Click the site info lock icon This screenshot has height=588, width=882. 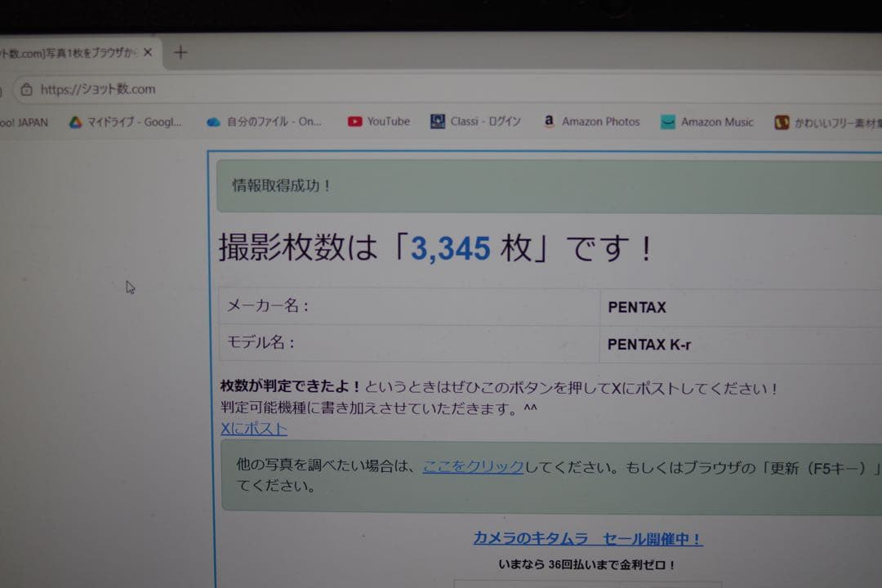pyautogui.click(x=26, y=90)
